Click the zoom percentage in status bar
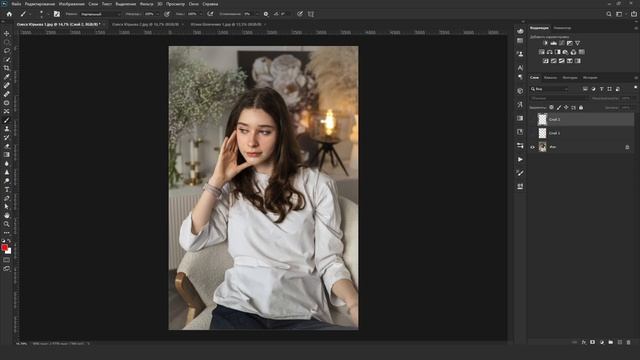The height and width of the screenshot is (360, 640). (21, 344)
